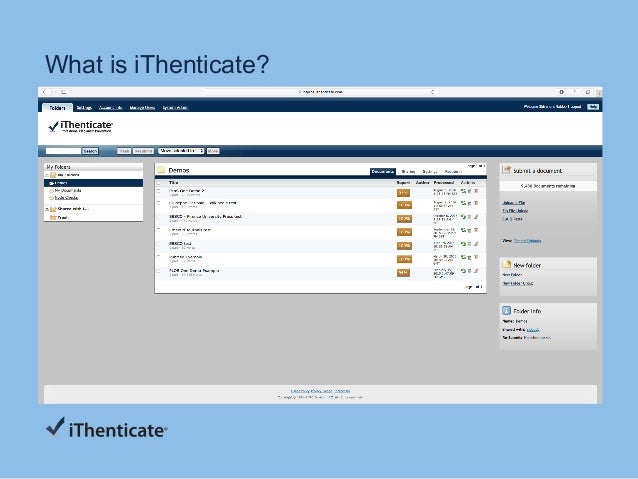Click the New Folder link

click(512, 275)
